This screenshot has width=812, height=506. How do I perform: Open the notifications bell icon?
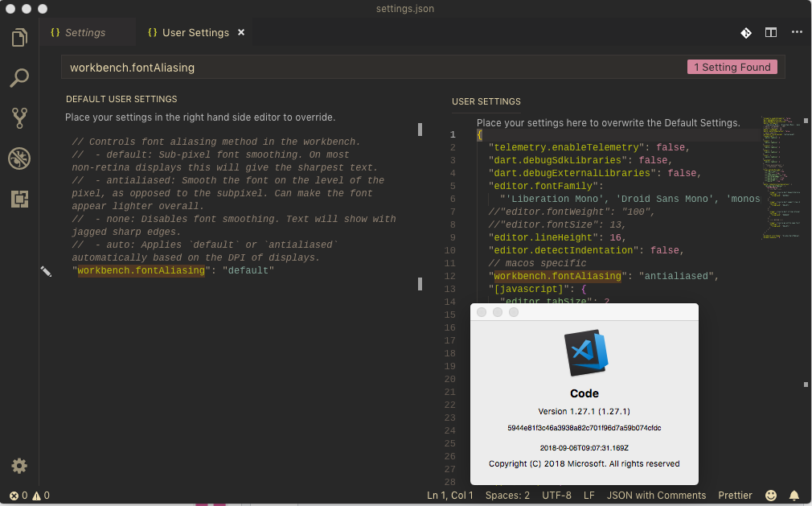point(794,495)
